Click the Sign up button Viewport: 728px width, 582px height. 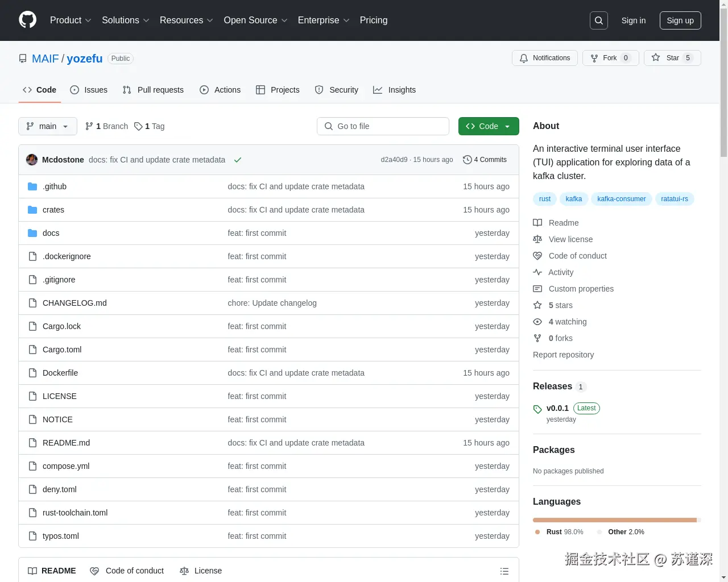click(680, 20)
